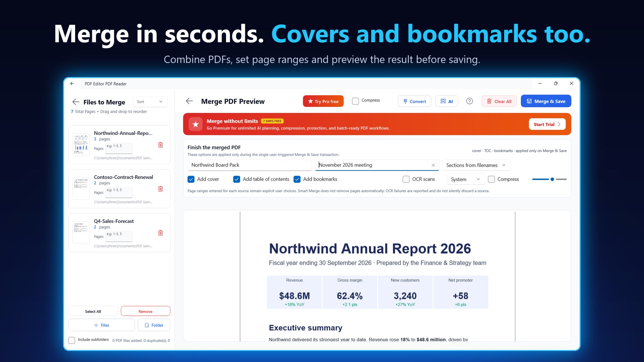This screenshot has height=362, width=644.
Task: Click the star icon in premium banner
Action: coord(196,124)
